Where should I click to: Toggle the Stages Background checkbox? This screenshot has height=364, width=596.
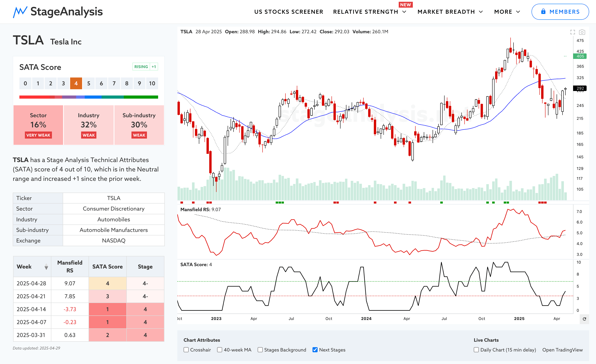click(260, 350)
